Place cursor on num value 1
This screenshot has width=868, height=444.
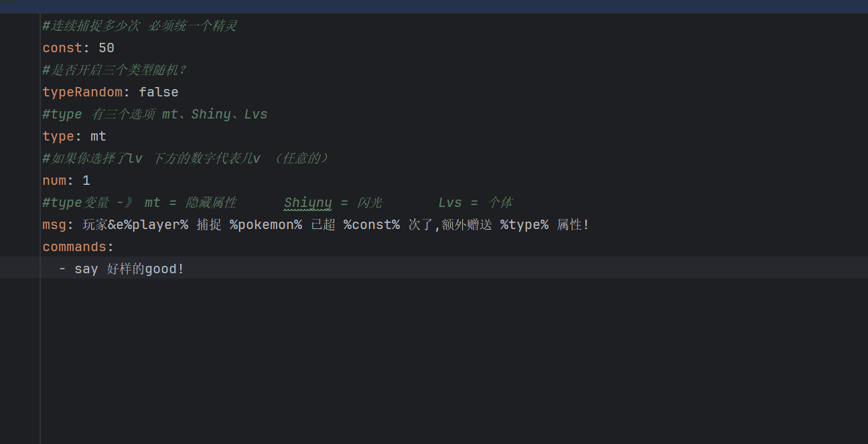pos(86,181)
